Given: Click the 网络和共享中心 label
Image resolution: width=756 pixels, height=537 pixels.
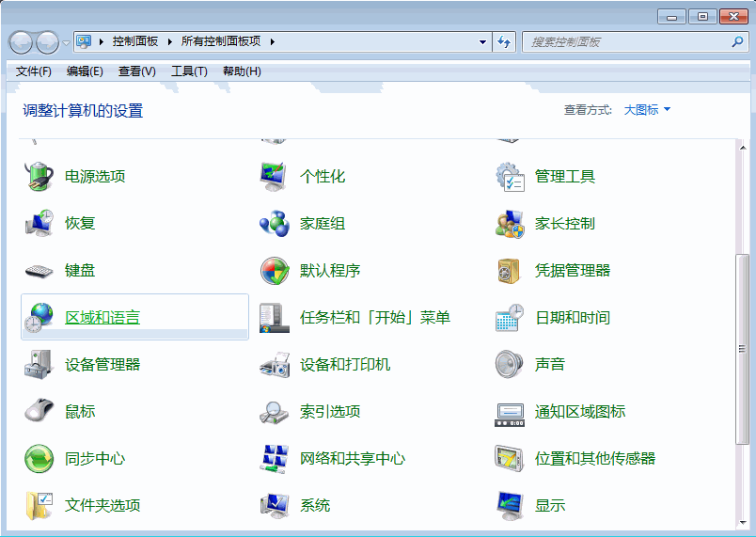Looking at the screenshot, I should (353, 458).
